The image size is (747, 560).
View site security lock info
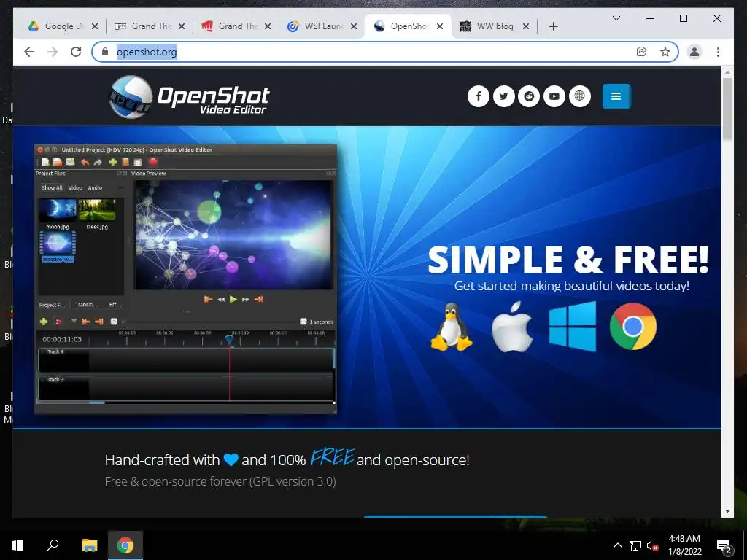105,52
